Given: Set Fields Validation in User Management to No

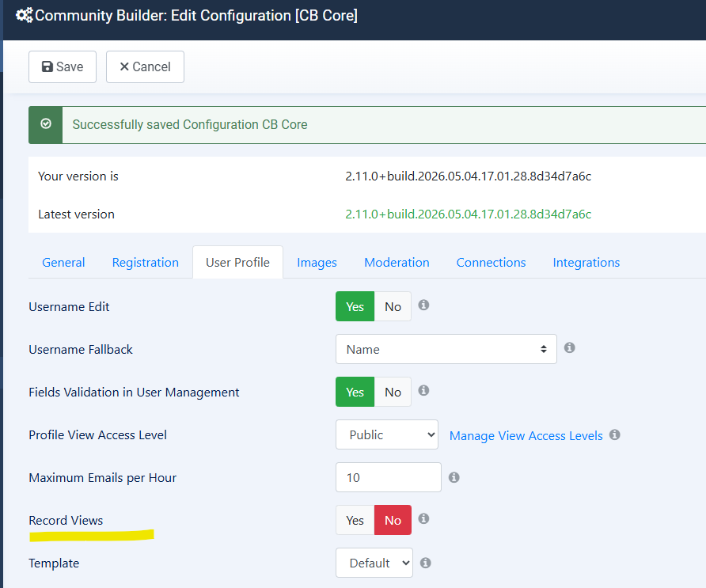Looking at the screenshot, I should point(393,393).
